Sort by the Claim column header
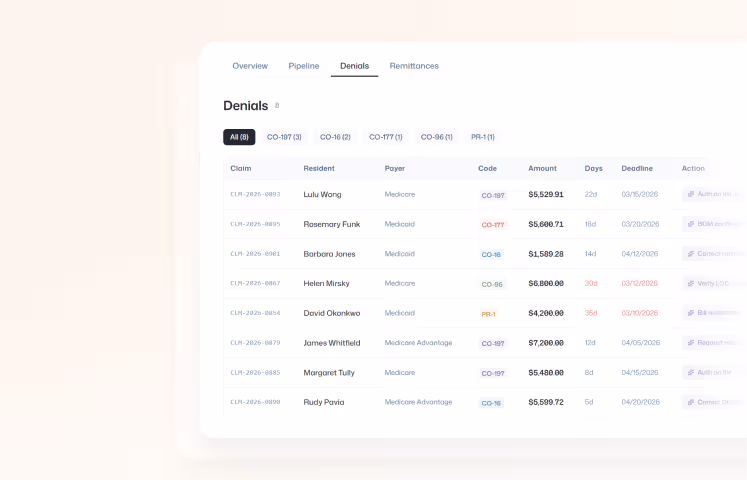 (241, 169)
